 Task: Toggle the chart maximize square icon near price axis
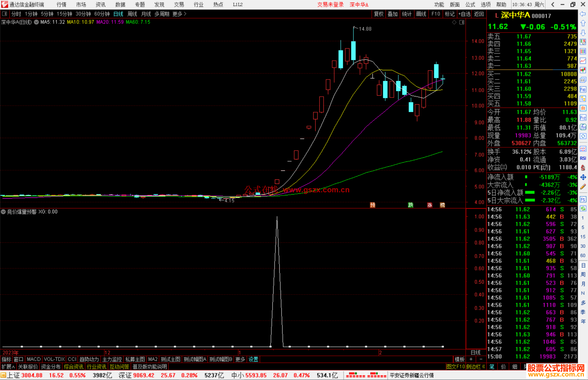coord(462,22)
